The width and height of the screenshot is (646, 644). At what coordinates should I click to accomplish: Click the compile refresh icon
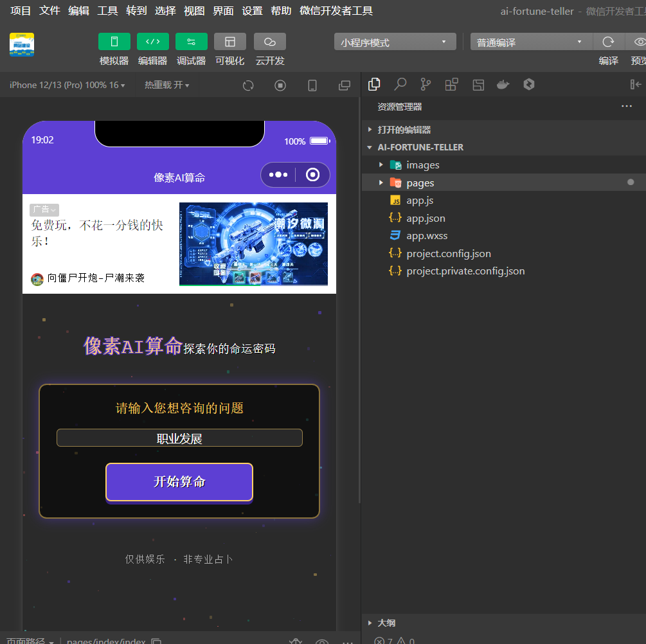click(x=608, y=42)
